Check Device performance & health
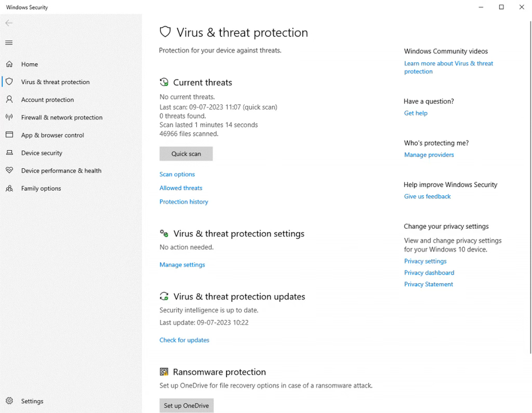 pyautogui.click(x=61, y=170)
